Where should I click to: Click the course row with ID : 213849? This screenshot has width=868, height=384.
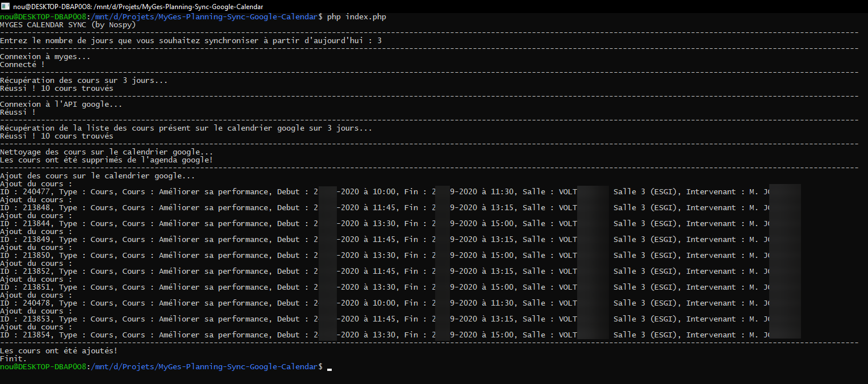400,240
